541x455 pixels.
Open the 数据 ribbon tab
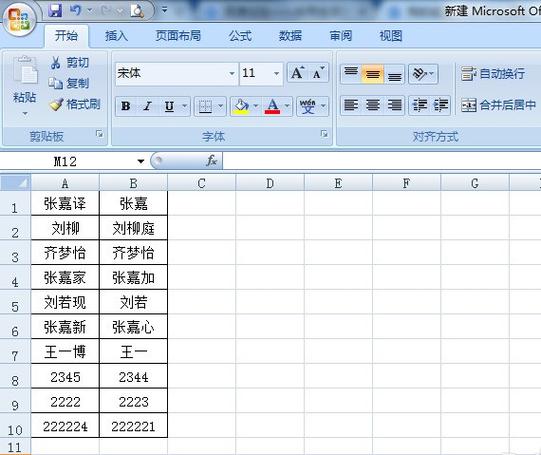[x=290, y=36]
